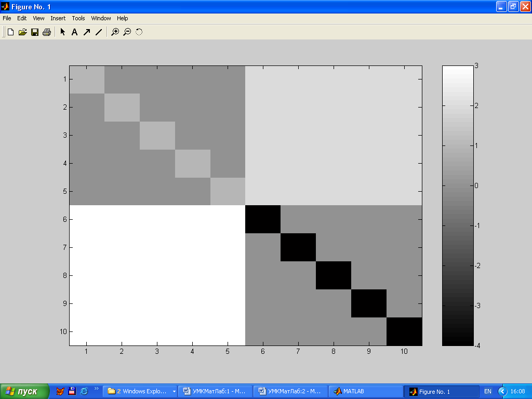Toggle the Zoom Out magnifier tool
The height and width of the screenshot is (399, 532).
pos(127,32)
